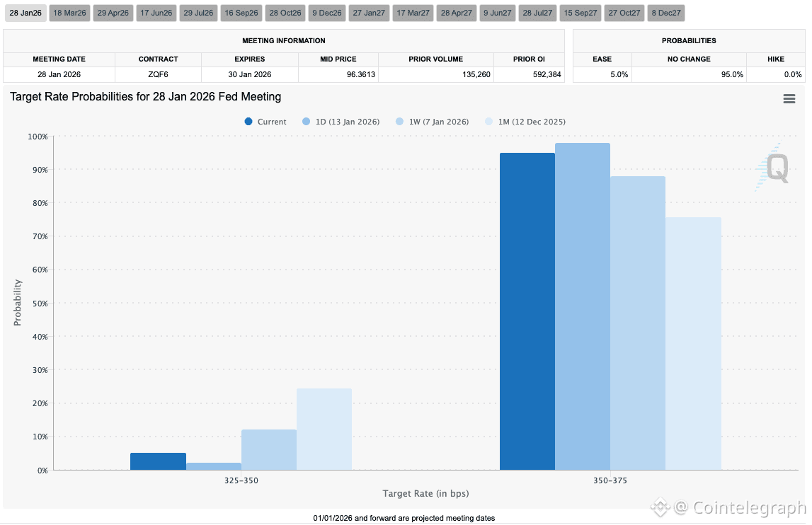Click the Cointelegraph watermark logo
The width and height of the screenshot is (812, 525).
click(x=728, y=507)
